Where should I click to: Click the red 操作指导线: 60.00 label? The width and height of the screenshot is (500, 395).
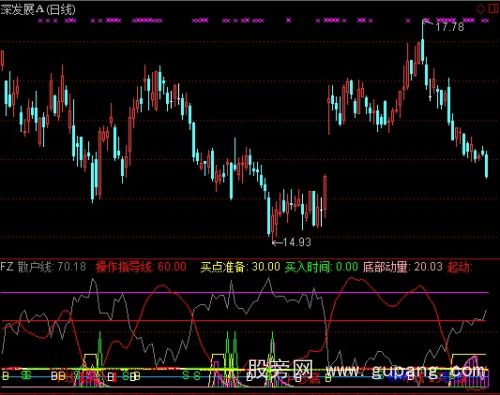(x=141, y=267)
